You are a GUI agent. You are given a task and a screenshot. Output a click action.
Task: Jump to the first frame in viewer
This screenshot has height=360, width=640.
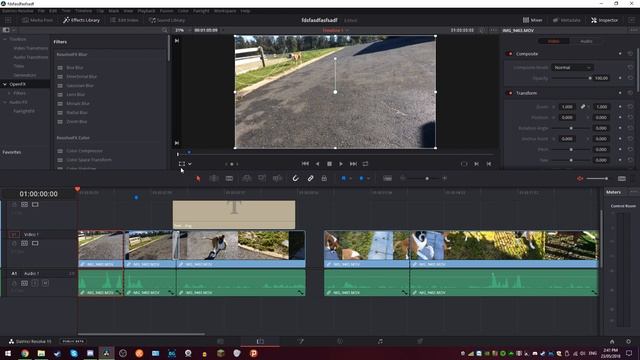pos(305,164)
